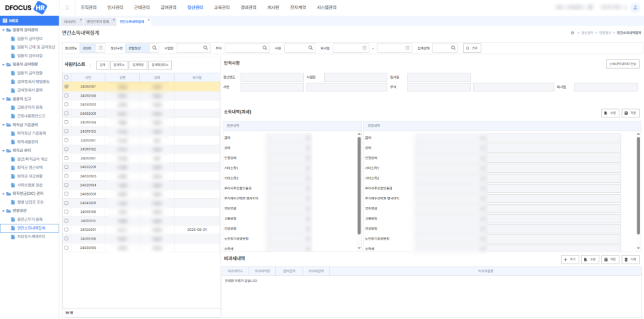Collapse the 연말정산 tree folder arrow
644x319 pixels.
click(x=3, y=211)
